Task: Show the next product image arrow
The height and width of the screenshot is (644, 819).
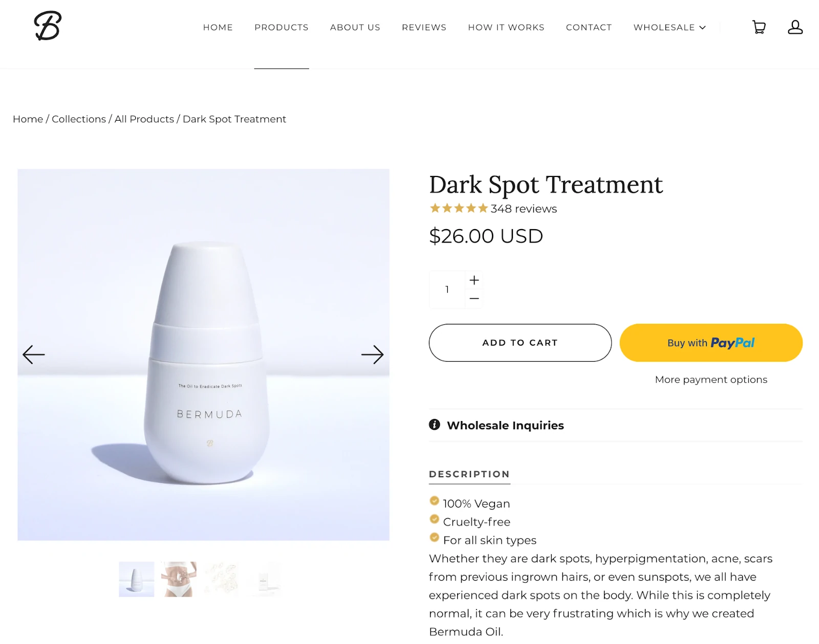Action: point(372,354)
